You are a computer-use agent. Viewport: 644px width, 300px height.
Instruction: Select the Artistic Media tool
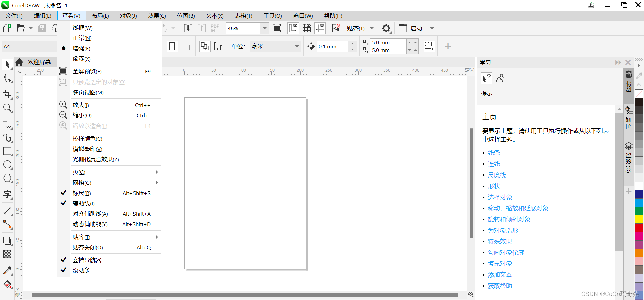[7, 138]
